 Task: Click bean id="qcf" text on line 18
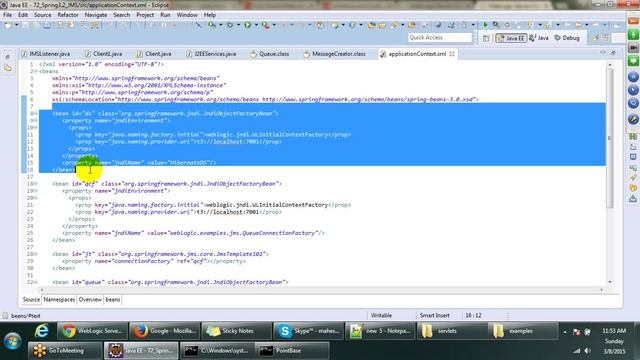click(75, 184)
